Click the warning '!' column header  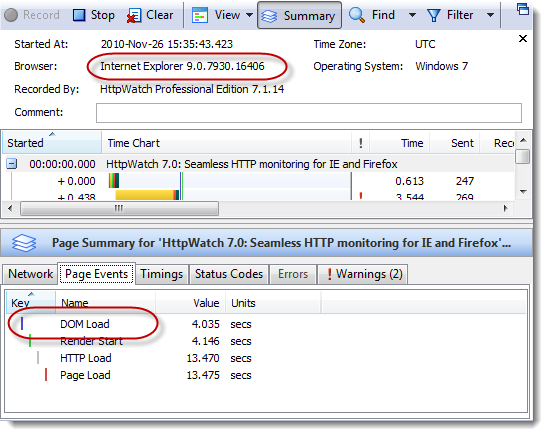(360, 143)
